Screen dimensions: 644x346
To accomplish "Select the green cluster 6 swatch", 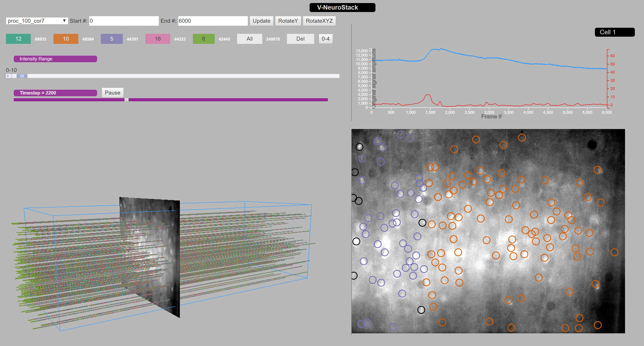I will pyautogui.click(x=204, y=39).
